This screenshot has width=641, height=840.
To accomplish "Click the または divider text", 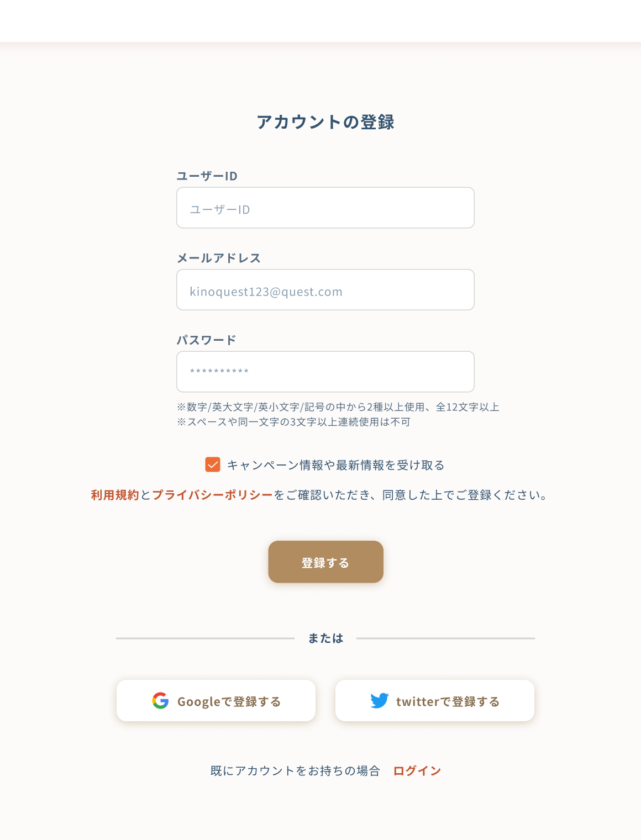I will click(x=325, y=638).
